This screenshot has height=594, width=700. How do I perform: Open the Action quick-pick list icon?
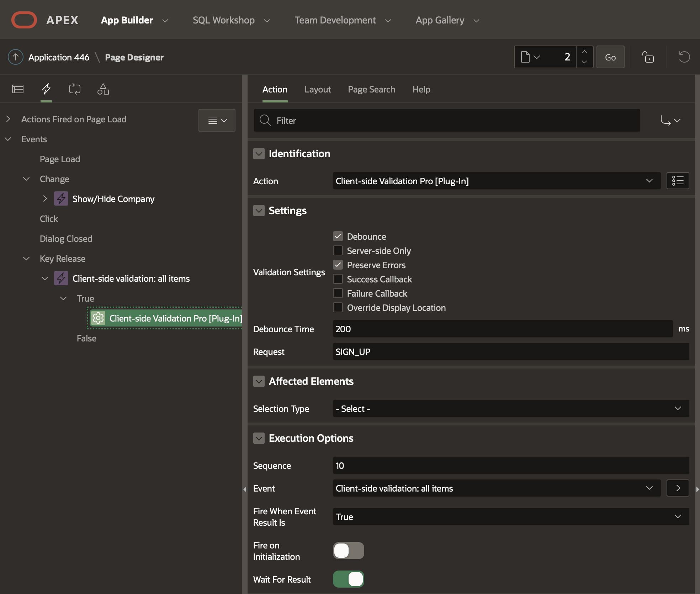(678, 181)
